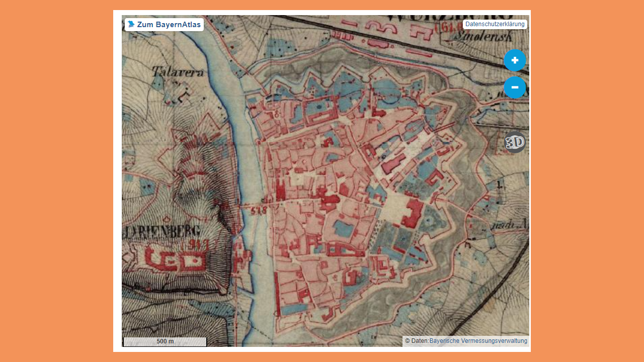Click the 500 m scale bar
The width and height of the screenshot is (644, 362).
click(165, 341)
